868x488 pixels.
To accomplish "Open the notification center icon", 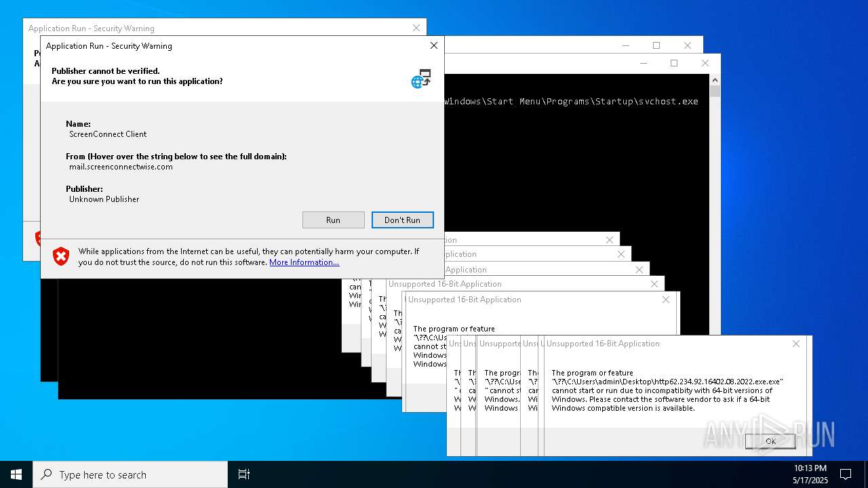I will 846,474.
